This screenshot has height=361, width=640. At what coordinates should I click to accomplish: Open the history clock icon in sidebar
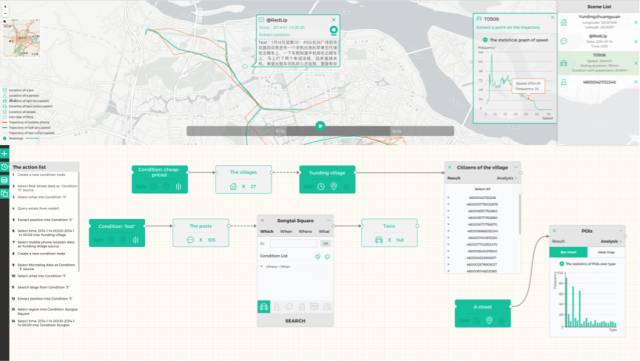click(x=4, y=167)
